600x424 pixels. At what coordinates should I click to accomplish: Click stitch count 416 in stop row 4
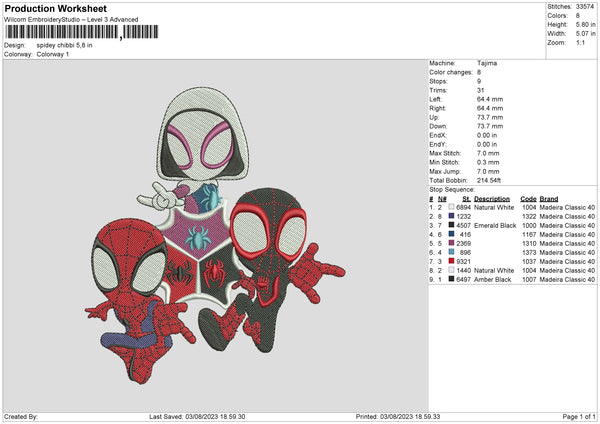pyautogui.click(x=465, y=234)
